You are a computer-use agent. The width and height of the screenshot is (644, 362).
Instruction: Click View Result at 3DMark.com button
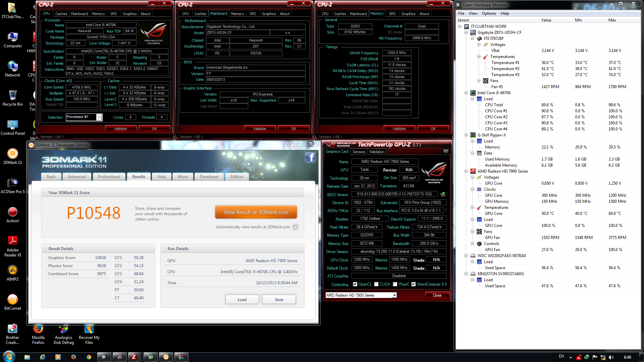256,212
